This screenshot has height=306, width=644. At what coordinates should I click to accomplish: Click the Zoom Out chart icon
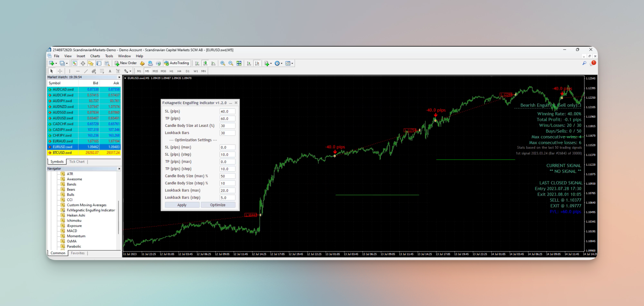230,63
